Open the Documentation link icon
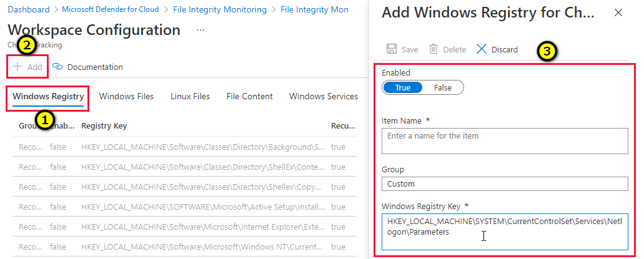Viewport: 644px width, 259px height. [57, 67]
